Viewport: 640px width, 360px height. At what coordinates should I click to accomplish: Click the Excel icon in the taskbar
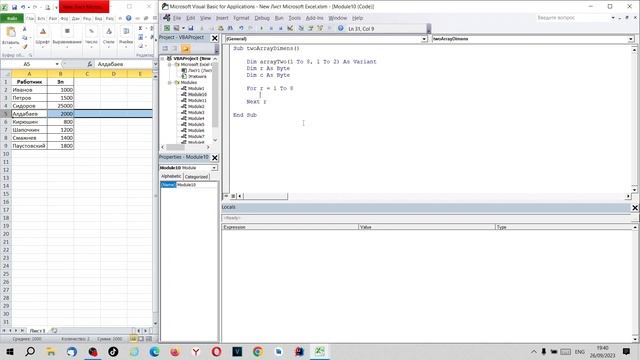[x=320, y=351]
